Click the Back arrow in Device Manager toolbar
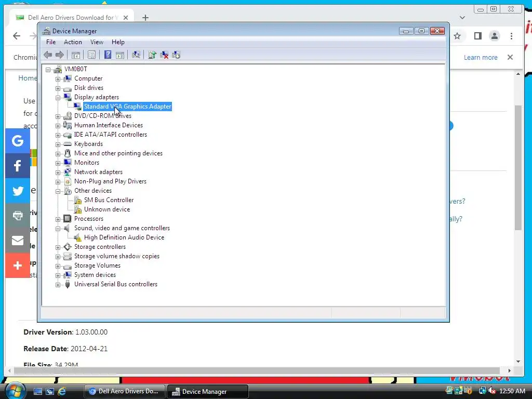The image size is (532, 399). pos(48,55)
